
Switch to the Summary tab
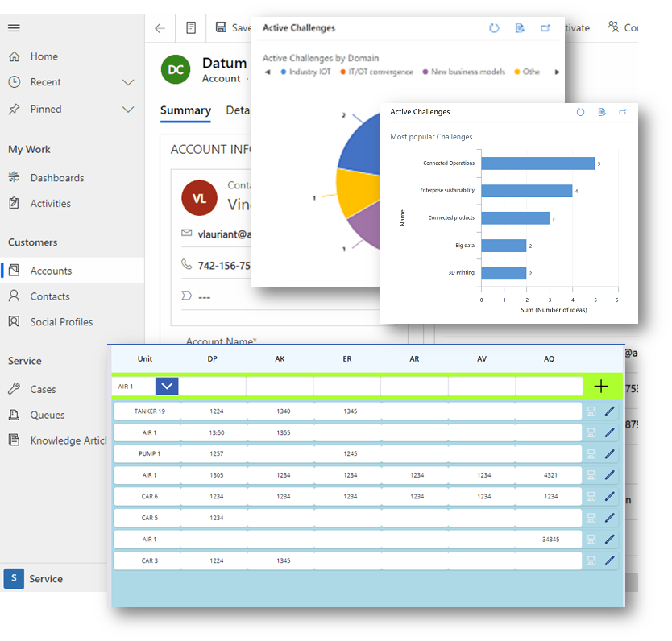click(185, 111)
